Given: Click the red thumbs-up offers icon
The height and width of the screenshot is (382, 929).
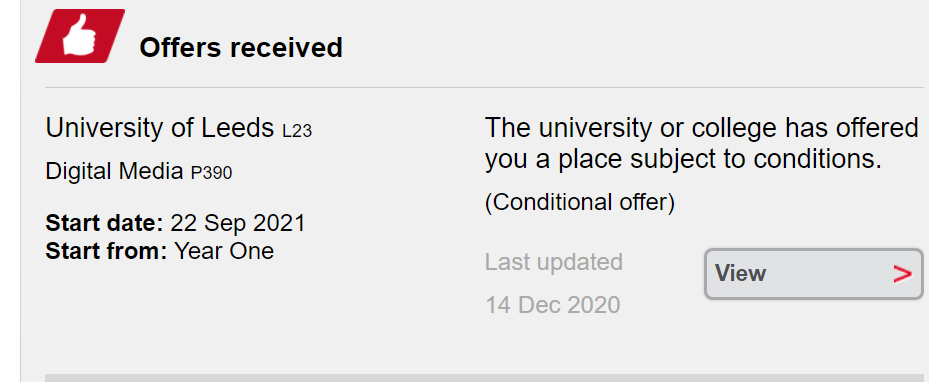Looking at the screenshot, I should point(80,36).
